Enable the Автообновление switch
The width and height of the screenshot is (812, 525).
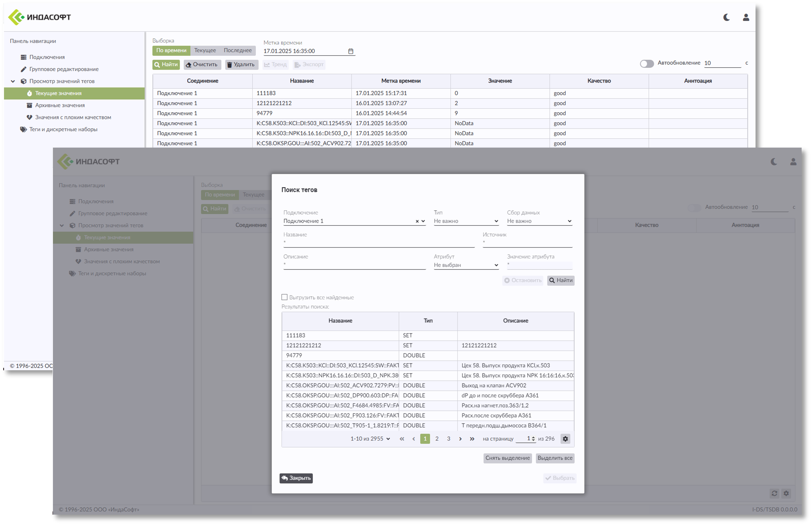647,64
